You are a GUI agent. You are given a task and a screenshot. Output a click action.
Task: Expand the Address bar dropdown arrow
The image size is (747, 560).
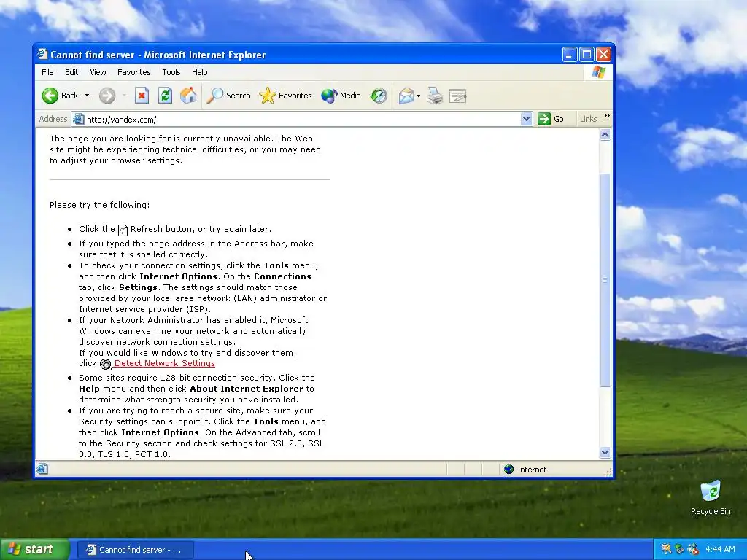tap(526, 119)
